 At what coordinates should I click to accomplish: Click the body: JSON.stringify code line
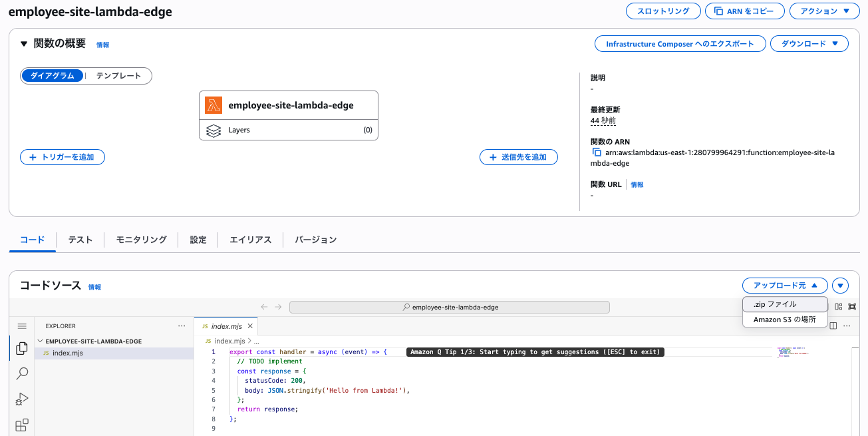coord(327,390)
